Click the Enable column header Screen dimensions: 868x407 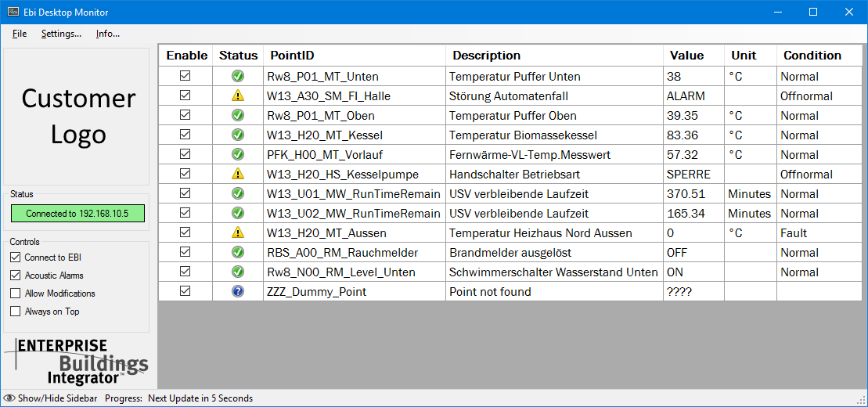coord(186,56)
